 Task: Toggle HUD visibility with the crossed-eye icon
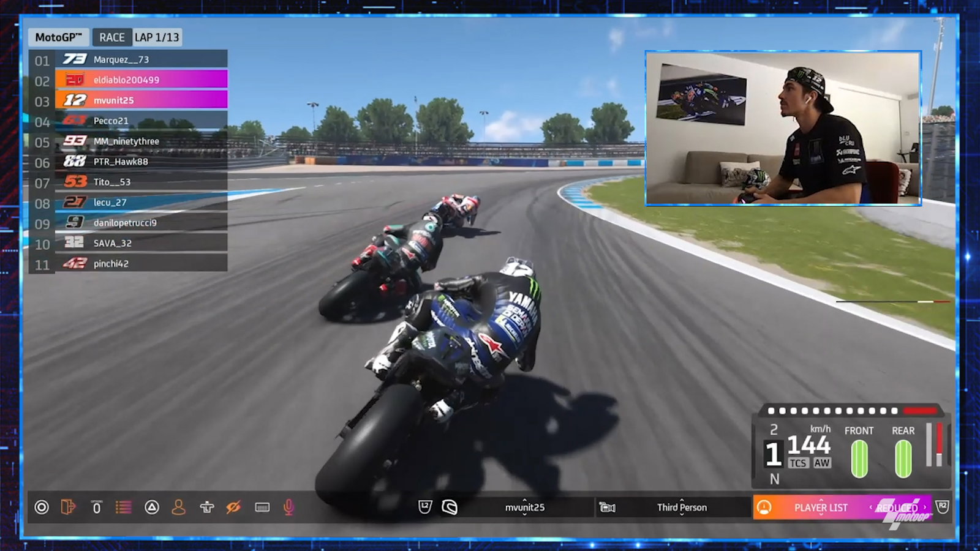point(235,507)
